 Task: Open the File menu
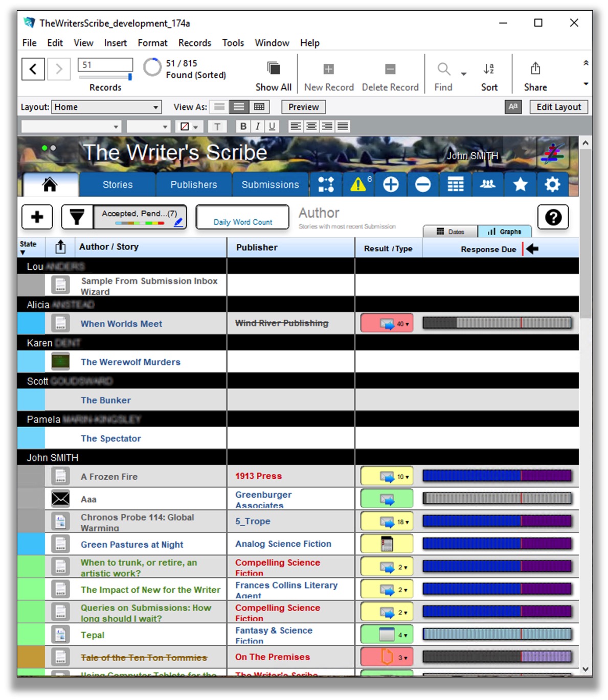click(x=29, y=43)
